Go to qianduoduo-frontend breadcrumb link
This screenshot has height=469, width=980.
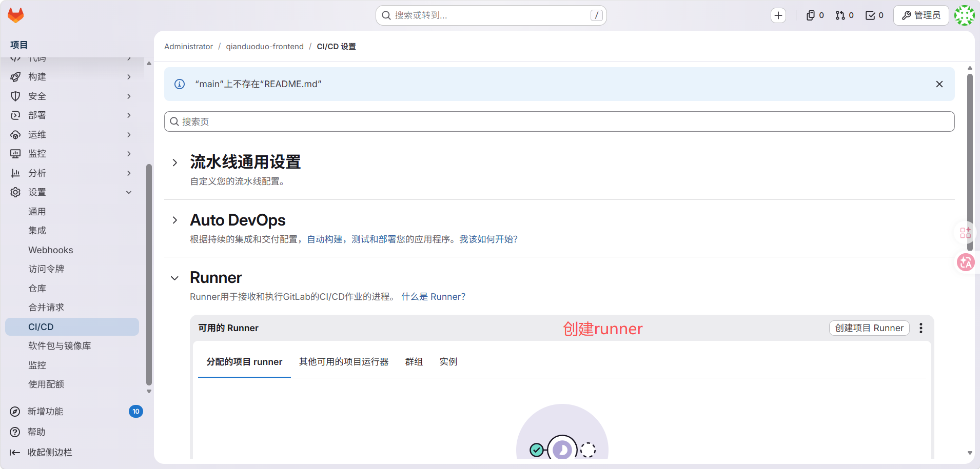click(x=265, y=47)
